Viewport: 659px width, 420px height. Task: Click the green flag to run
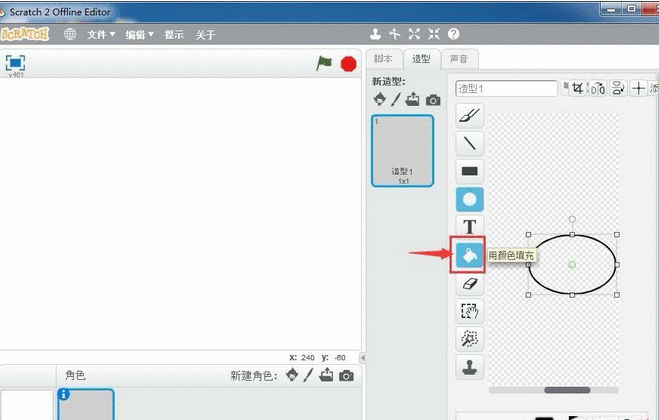(x=324, y=63)
